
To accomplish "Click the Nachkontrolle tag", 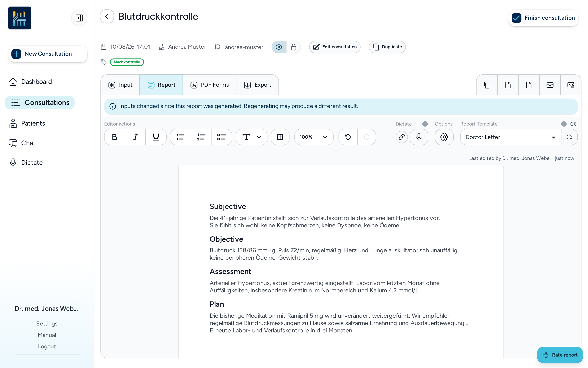I will click(x=127, y=62).
